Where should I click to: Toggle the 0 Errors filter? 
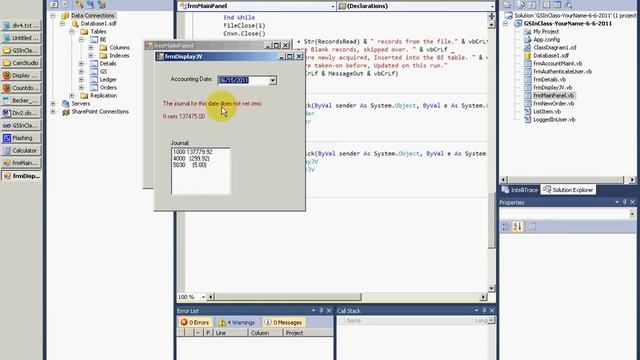pos(195,322)
